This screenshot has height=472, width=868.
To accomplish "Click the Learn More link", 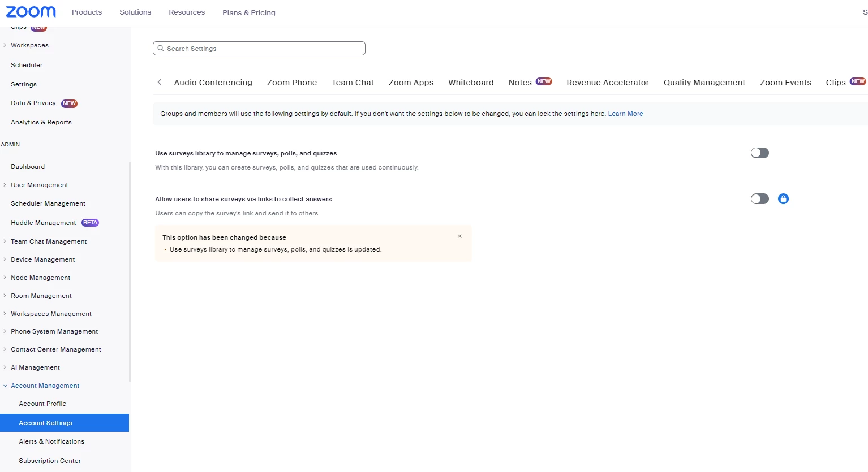I will (625, 114).
